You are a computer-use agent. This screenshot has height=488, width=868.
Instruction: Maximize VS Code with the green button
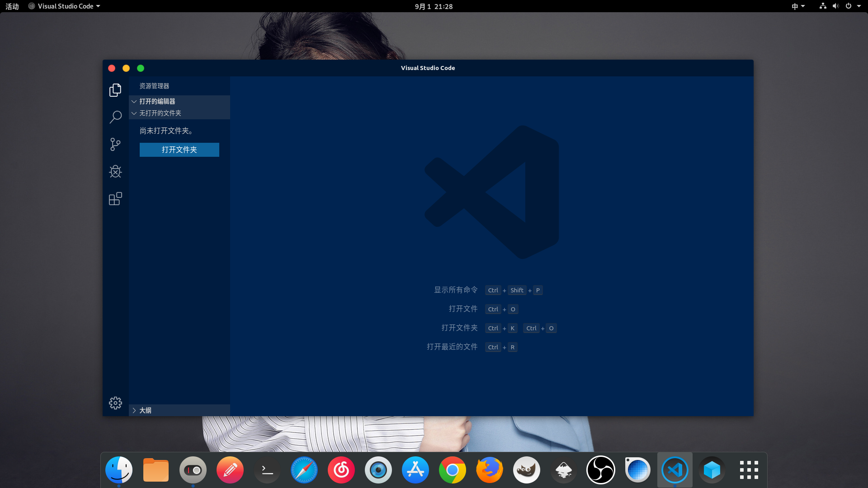pyautogui.click(x=141, y=68)
